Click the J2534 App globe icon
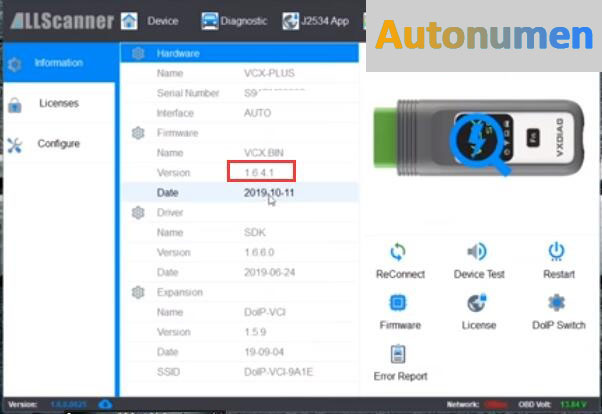 point(290,21)
